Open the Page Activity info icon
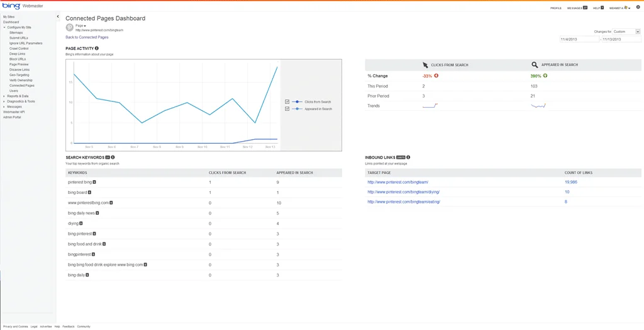Screen dimensions: 644x330 pyautogui.click(x=97, y=48)
